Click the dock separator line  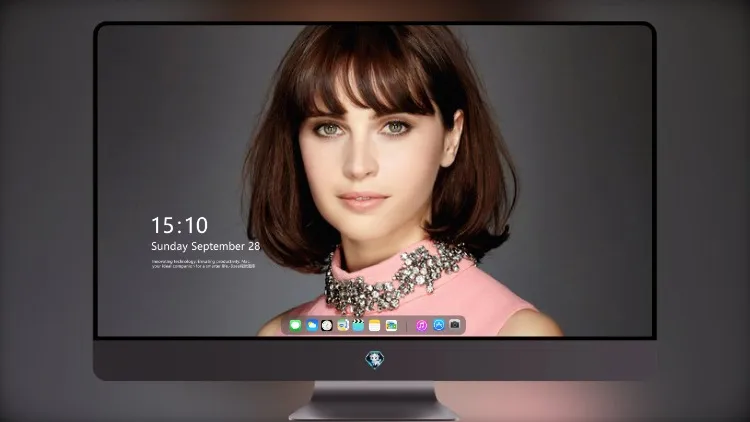[x=406, y=326]
